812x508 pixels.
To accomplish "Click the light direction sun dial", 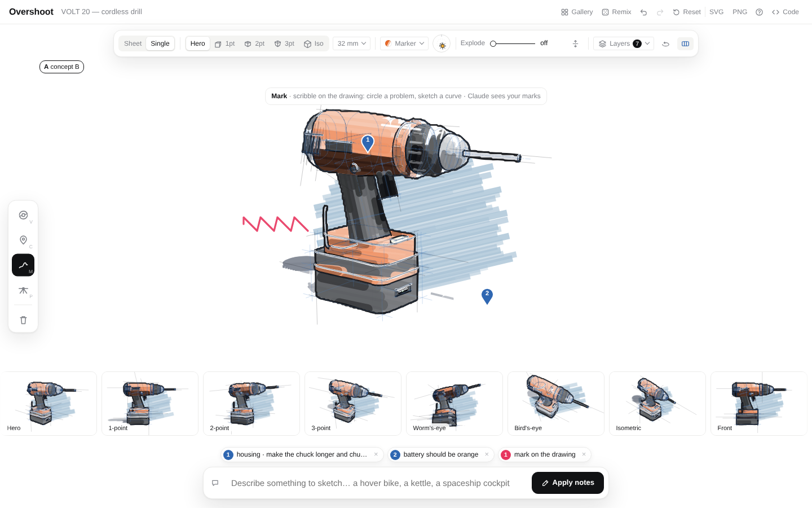I will 442,43.
